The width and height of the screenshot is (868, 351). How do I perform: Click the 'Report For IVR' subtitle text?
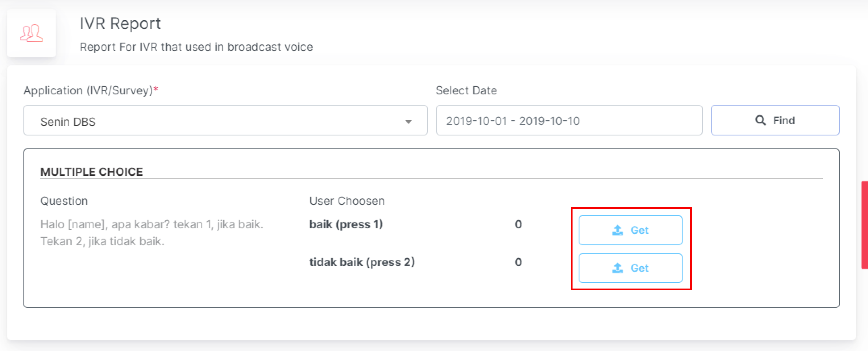[x=196, y=47]
